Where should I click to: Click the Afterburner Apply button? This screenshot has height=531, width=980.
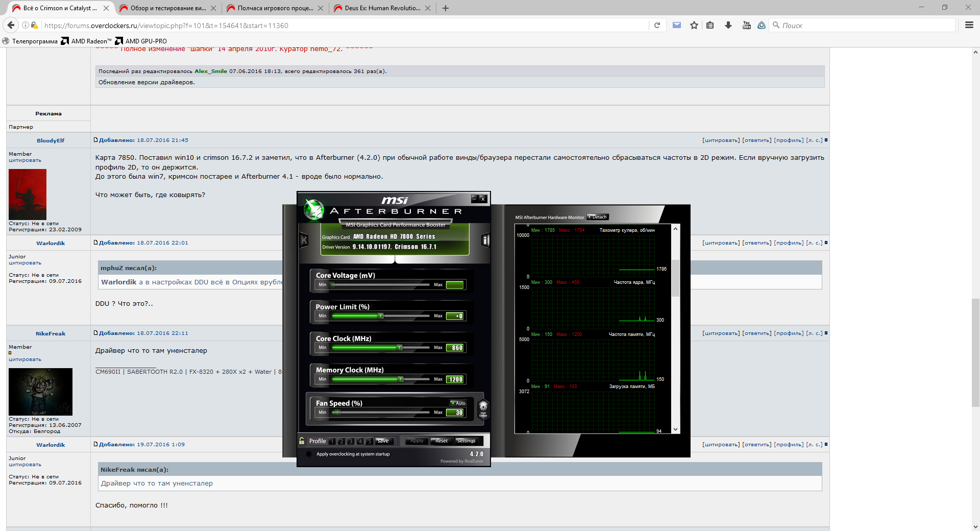[x=416, y=441]
